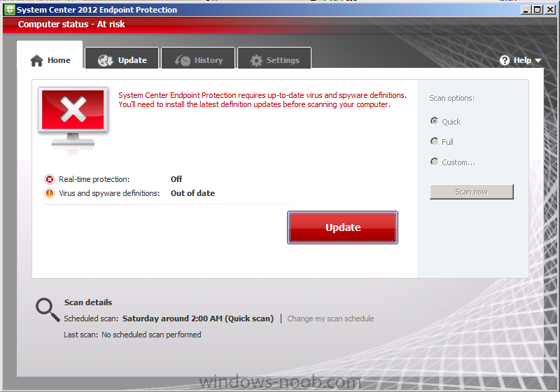Click the real-time protection red error icon
The width and height of the screenshot is (560, 392).
click(x=50, y=179)
